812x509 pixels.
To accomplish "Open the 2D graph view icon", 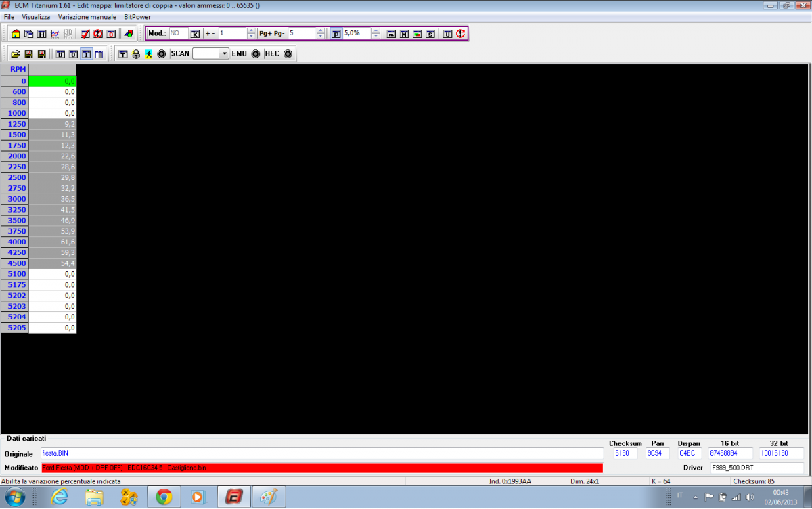I will [54, 34].
